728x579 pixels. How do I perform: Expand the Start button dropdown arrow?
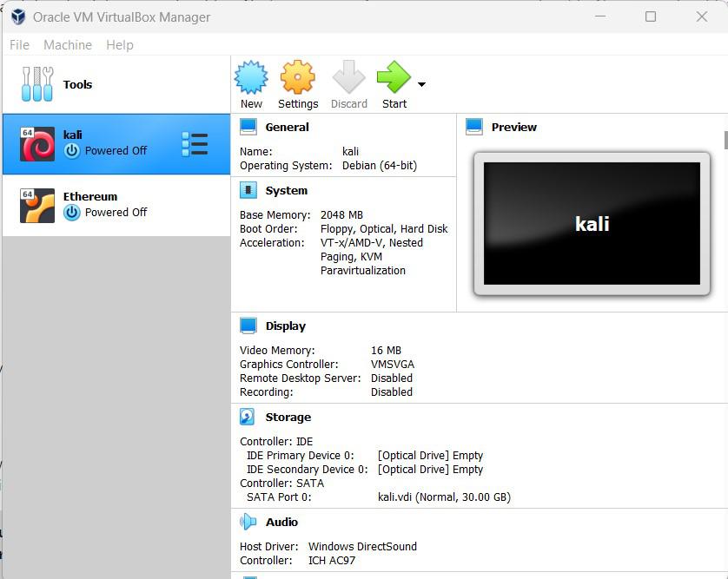[422, 85]
